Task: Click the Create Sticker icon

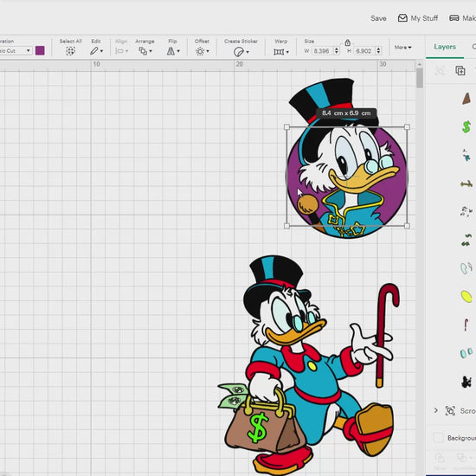Action: [239, 52]
